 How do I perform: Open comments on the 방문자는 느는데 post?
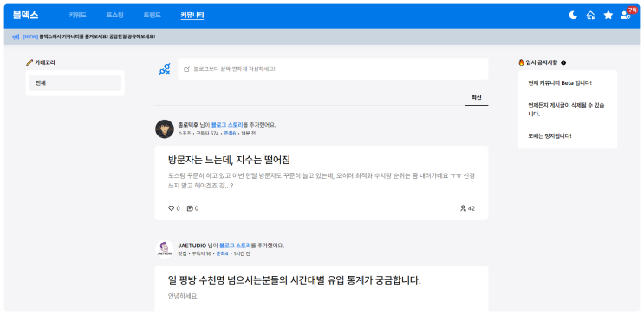pos(190,208)
